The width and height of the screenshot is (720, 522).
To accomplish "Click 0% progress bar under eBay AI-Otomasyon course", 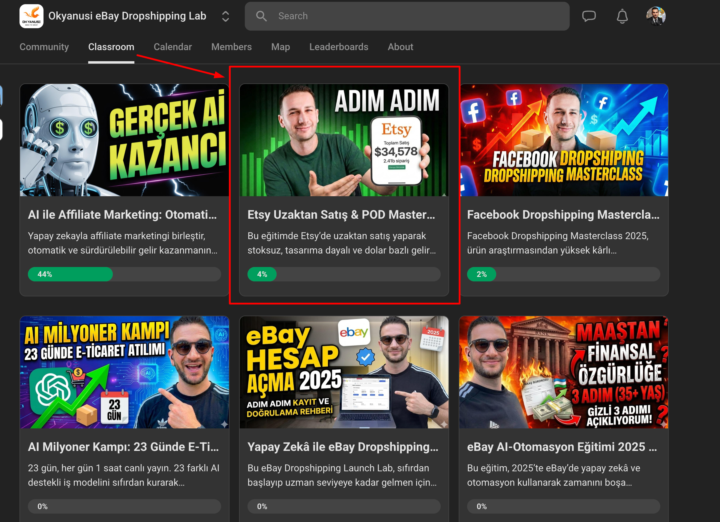I will pos(563,506).
